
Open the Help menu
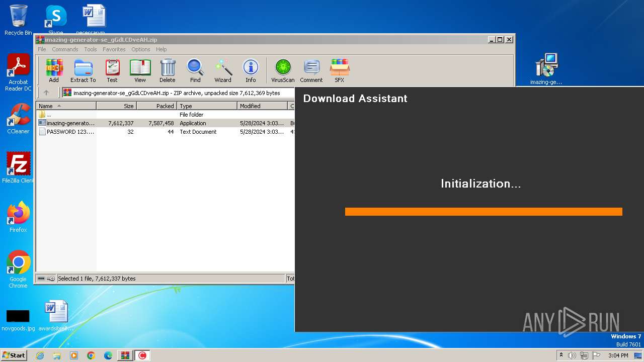(161, 49)
